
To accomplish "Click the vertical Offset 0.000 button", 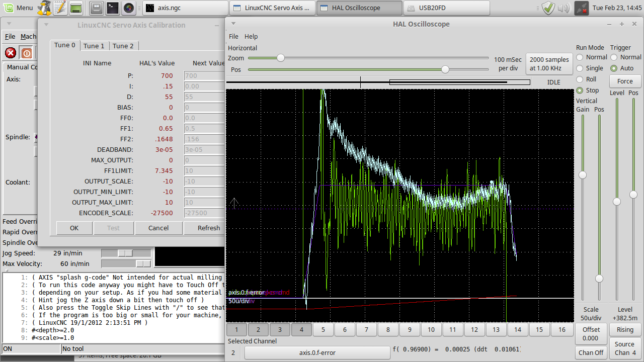I will click(591, 334).
